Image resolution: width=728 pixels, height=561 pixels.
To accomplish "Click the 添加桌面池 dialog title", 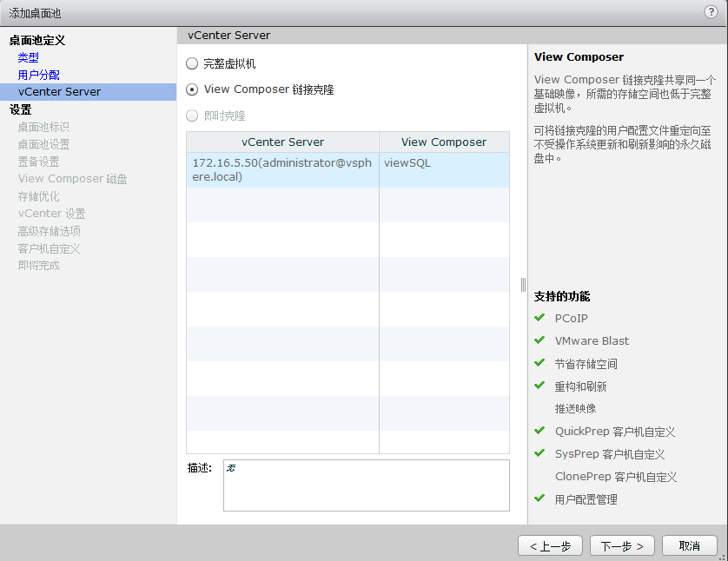I will 35,13.
